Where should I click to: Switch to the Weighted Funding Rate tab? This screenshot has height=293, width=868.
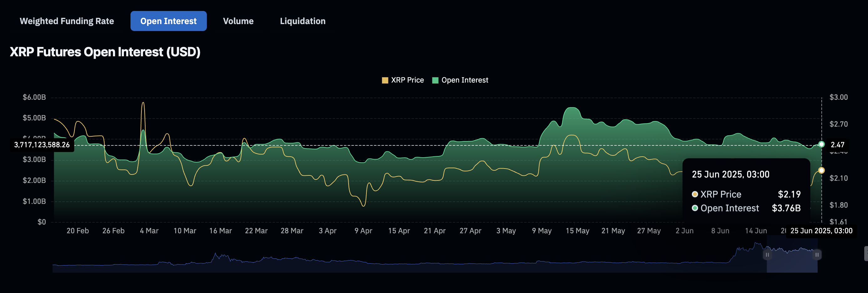pos(67,21)
